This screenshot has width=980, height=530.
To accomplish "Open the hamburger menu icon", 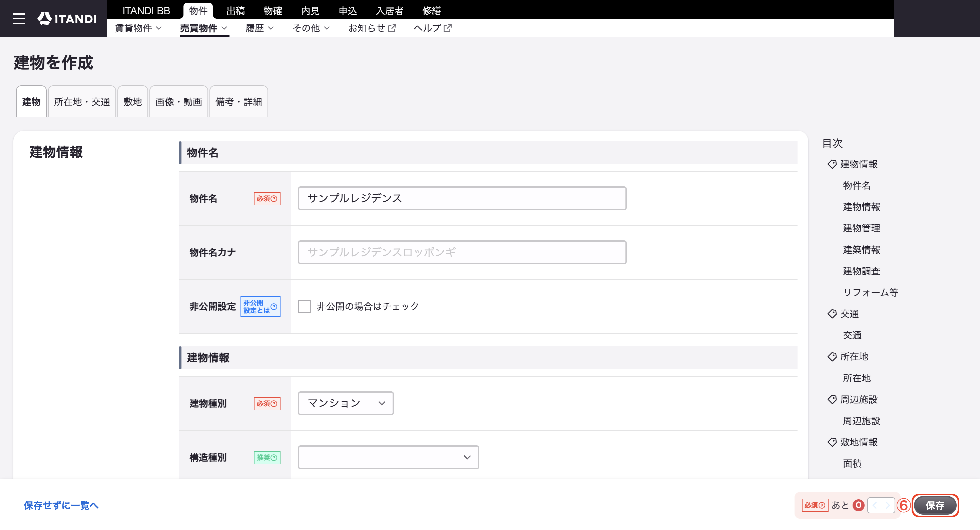I will [18, 19].
